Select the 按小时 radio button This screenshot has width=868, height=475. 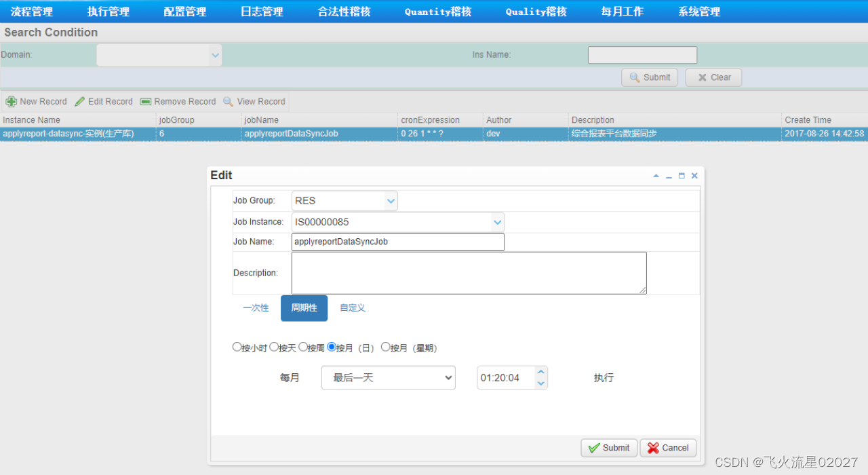coord(237,347)
